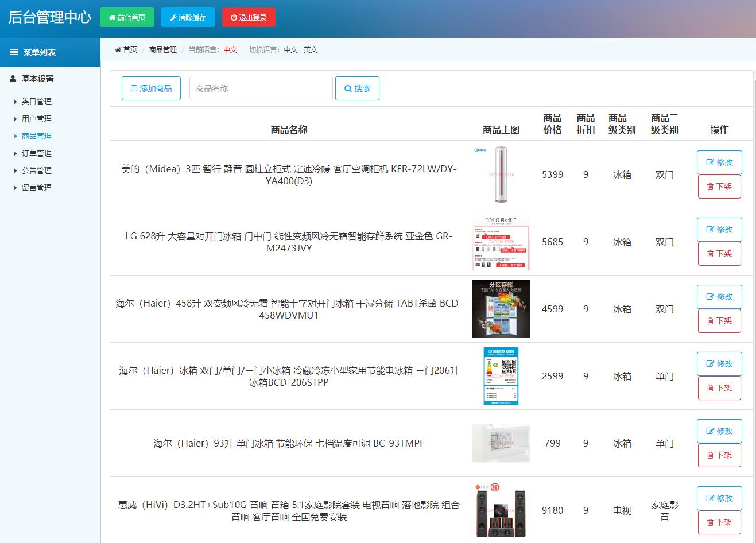This screenshot has width=756, height=543.
Task: Click 下架 for the Haier 93升 fridge
Action: (719, 455)
